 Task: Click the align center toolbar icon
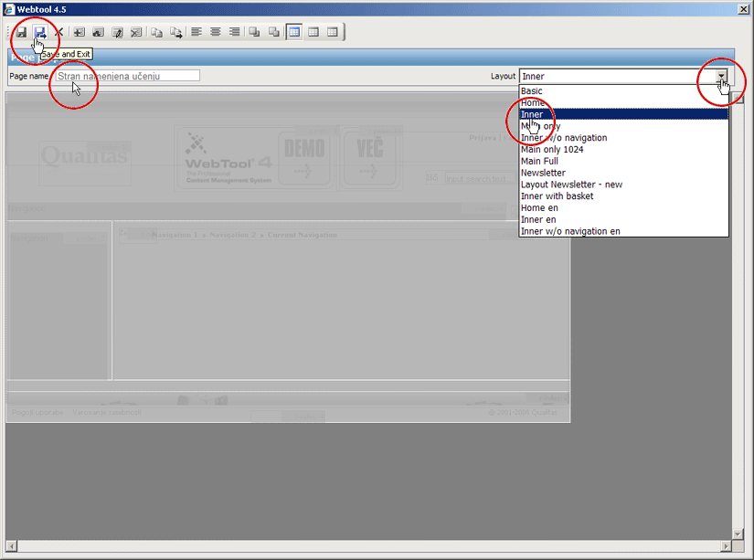[x=216, y=32]
